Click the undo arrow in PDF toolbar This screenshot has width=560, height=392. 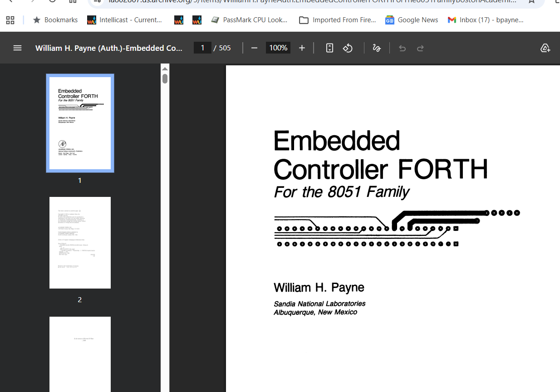coord(402,48)
